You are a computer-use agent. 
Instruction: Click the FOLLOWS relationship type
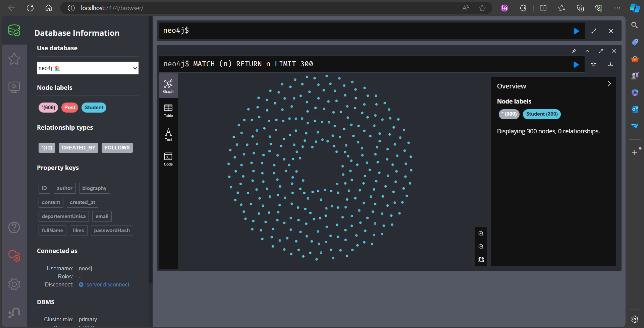(x=117, y=148)
